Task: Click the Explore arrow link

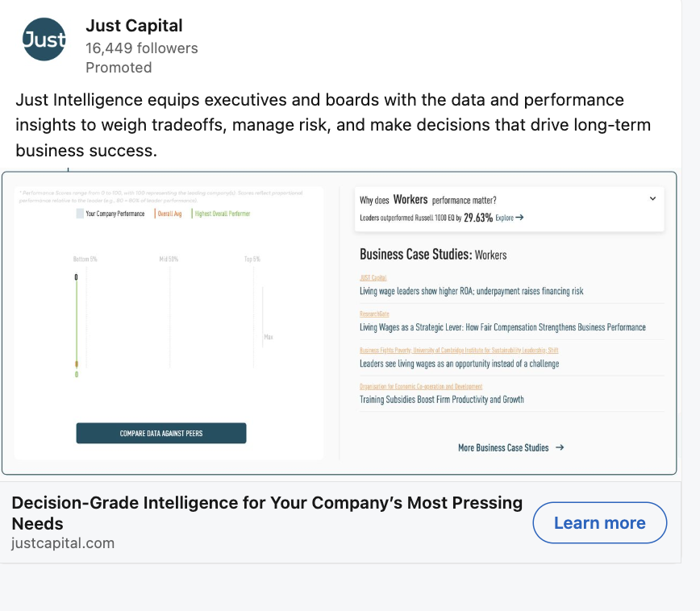Action: coord(510,218)
